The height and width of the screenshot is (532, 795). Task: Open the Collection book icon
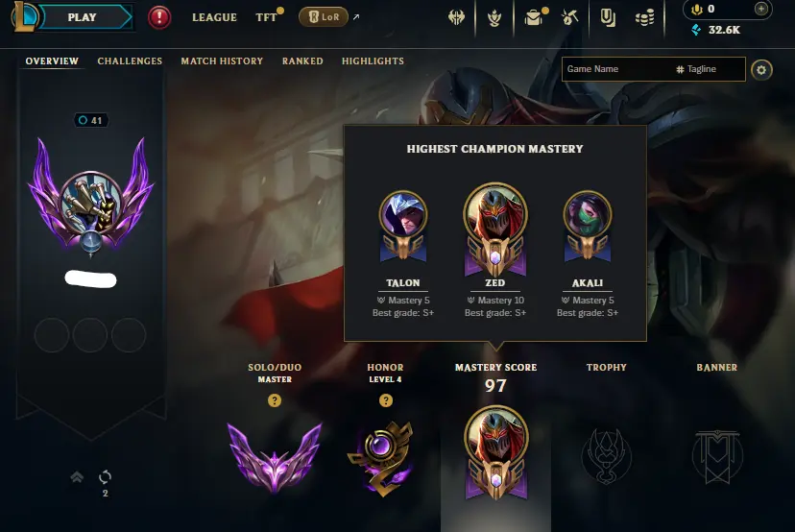point(608,17)
